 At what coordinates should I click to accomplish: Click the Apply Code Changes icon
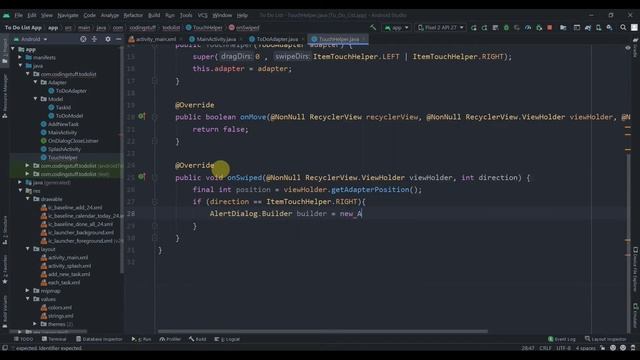click(x=495, y=28)
